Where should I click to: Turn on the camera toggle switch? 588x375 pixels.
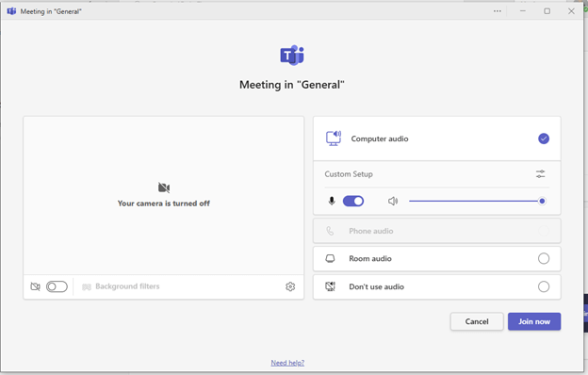pyautogui.click(x=57, y=286)
